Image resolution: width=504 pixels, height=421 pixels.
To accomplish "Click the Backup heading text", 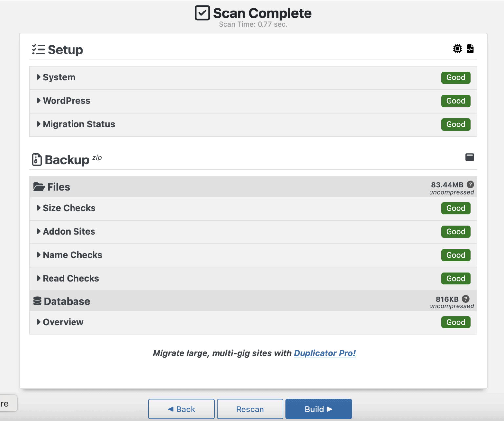I will (x=67, y=160).
